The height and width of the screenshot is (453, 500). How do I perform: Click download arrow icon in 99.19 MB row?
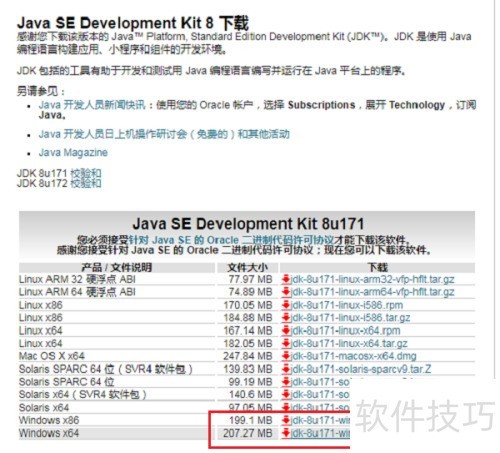click(286, 382)
